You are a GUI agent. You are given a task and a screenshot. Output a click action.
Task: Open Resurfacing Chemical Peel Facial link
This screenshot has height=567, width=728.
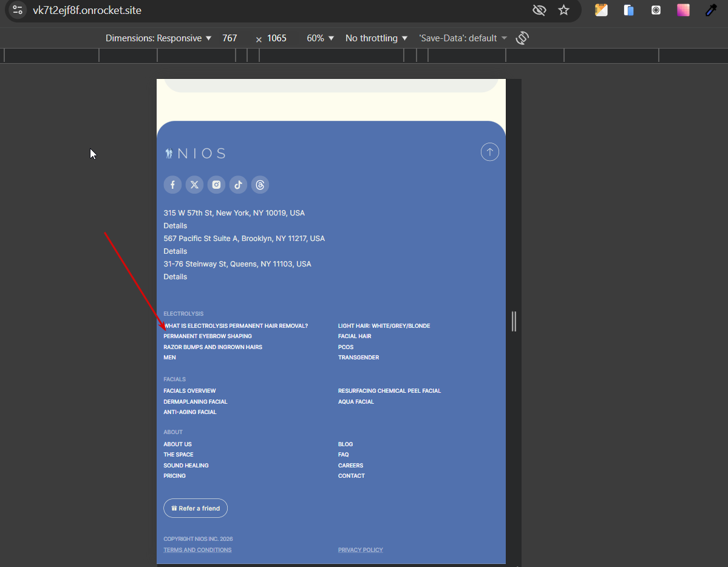tap(390, 391)
